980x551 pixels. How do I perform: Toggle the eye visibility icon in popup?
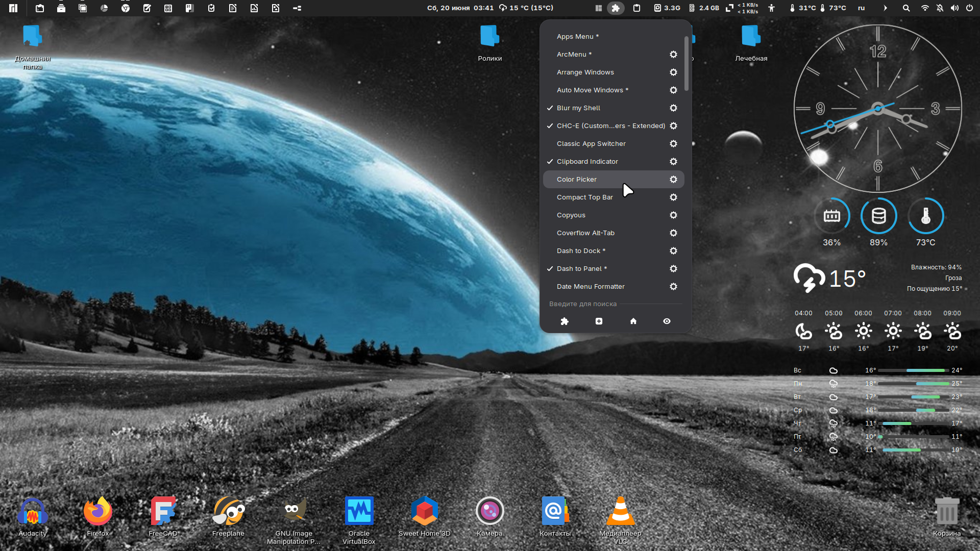[667, 321]
